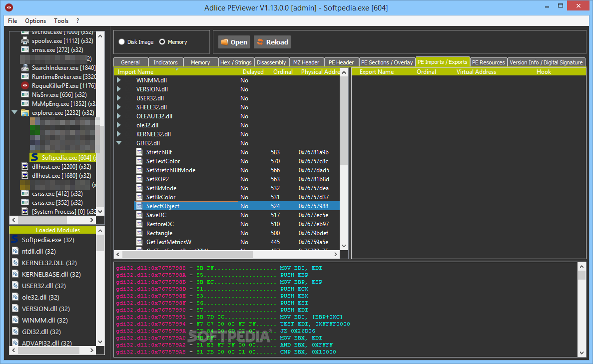Click the StretchBlt function icon

coord(139,152)
